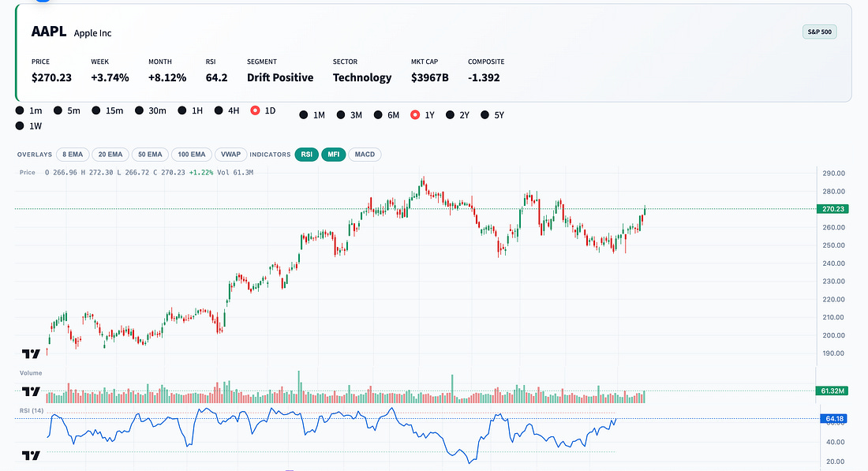Select the 1W interval radio button
Image resolution: width=868 pixels, height=471 pixels.
20,126
